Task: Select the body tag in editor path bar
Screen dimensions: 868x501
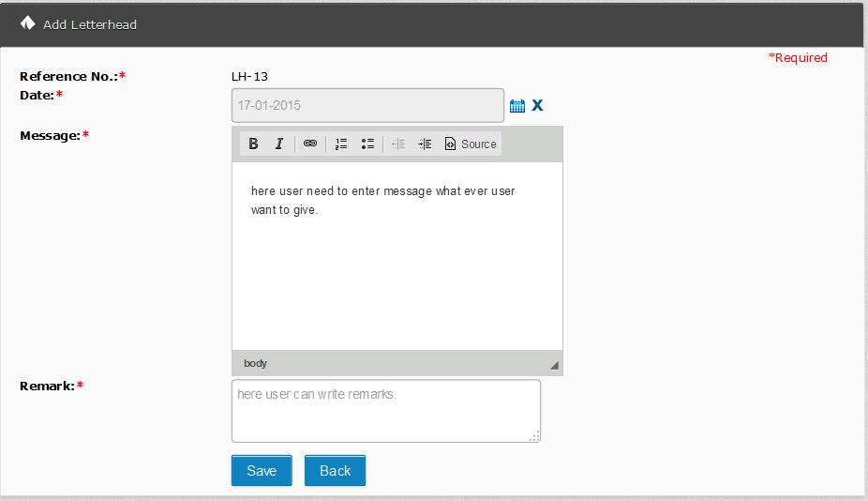Action: (255, 363)
